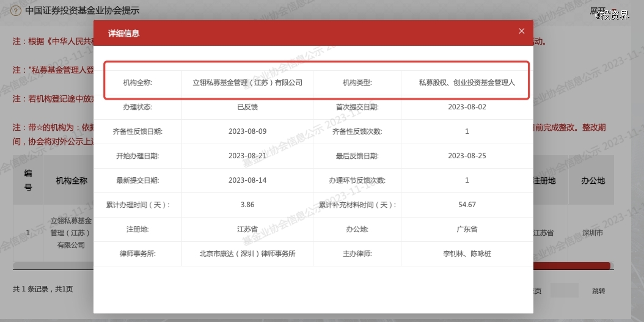Click latest submission date 2023-08-14
644x322 pixels.
247,180
